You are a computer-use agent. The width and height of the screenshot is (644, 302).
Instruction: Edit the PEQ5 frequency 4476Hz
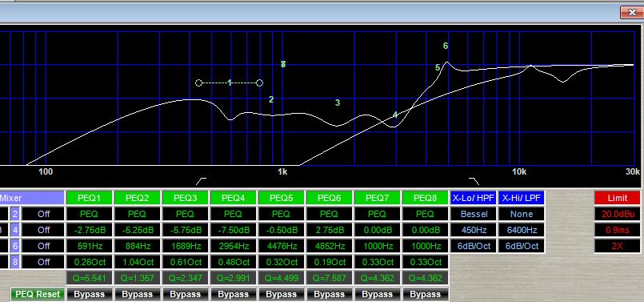coord(281,246)
